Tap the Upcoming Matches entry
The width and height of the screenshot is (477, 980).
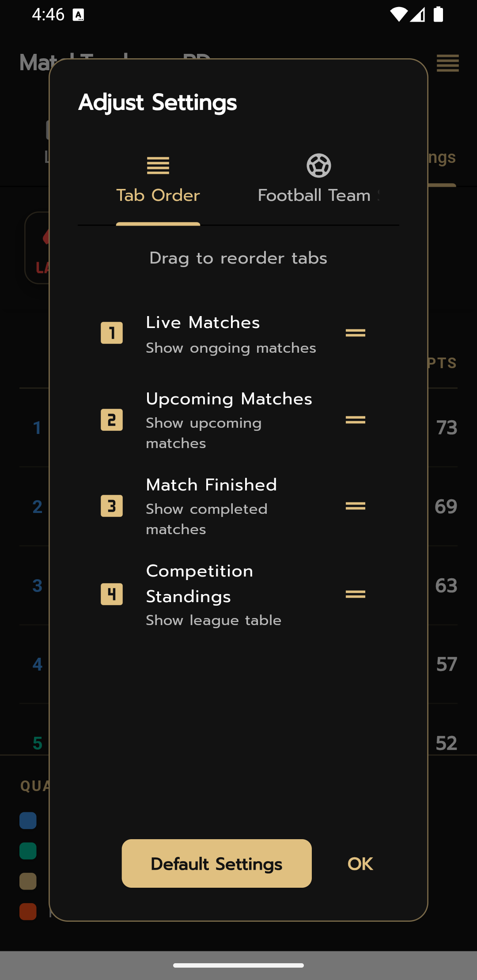(x=229, y=399)
